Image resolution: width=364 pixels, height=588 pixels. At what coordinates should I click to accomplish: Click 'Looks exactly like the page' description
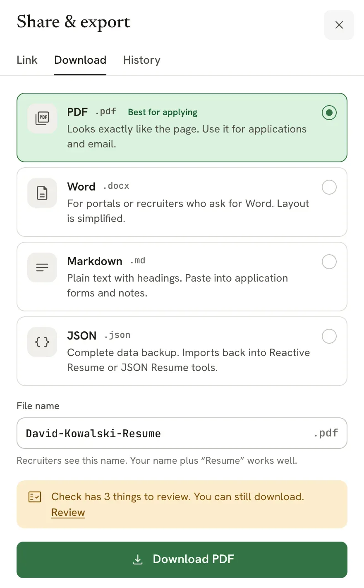pyautogui.click(x=187, y=137)
